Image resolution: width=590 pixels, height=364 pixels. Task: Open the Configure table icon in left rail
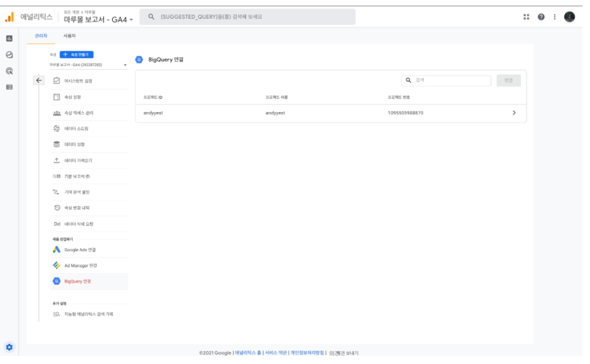(x=9, y=87)
